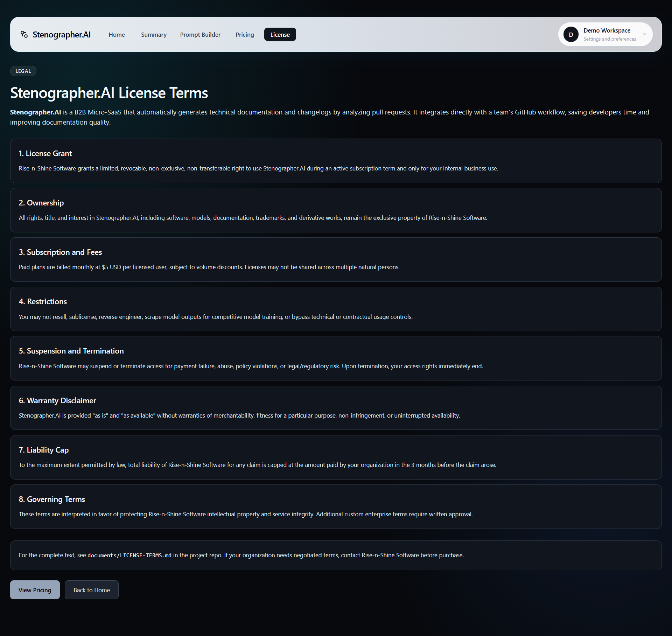The image size is (672, 636).
Task: Click the LEGAL badge
Action: coord(23,71)
